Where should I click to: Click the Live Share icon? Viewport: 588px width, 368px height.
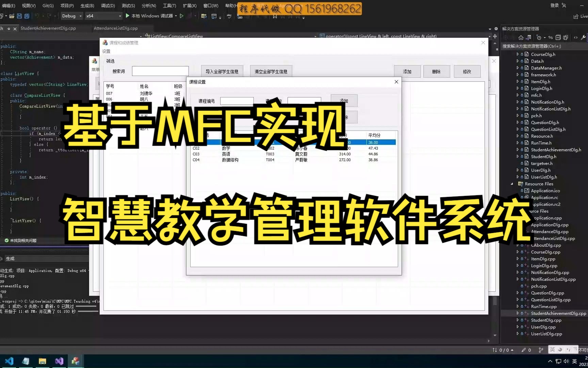(576, 16)
